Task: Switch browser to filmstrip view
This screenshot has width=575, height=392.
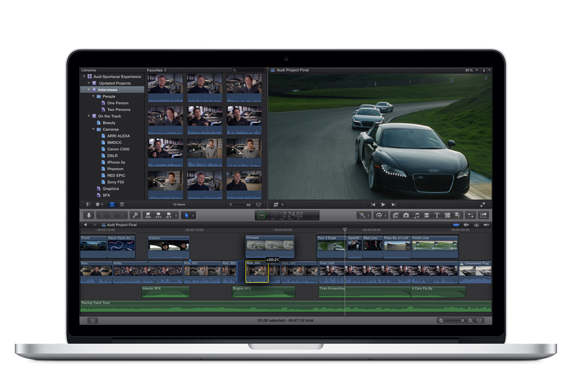Action: click(x=112, y=205)
